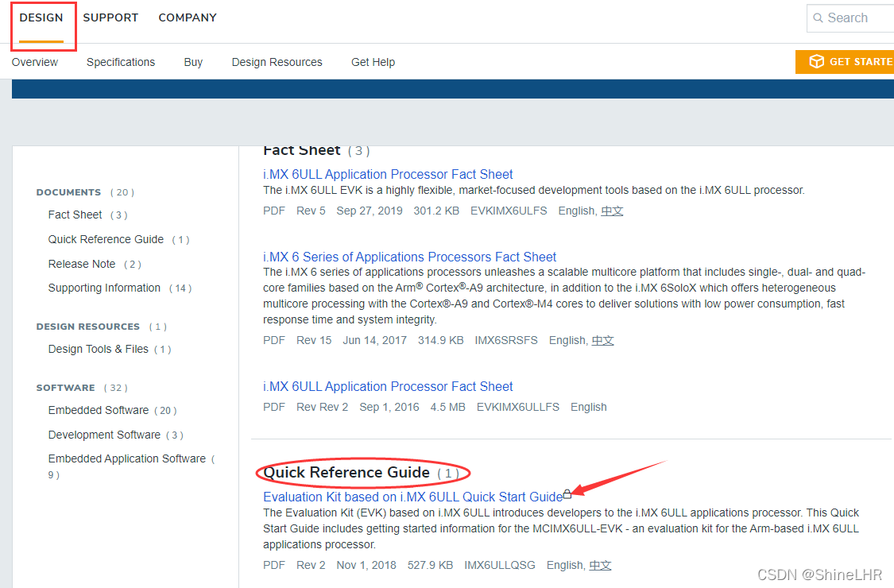This screenshot has width=894, height=588.
Task: Click the Nov 1, 2018 date text
Action: tap(366, 565)
